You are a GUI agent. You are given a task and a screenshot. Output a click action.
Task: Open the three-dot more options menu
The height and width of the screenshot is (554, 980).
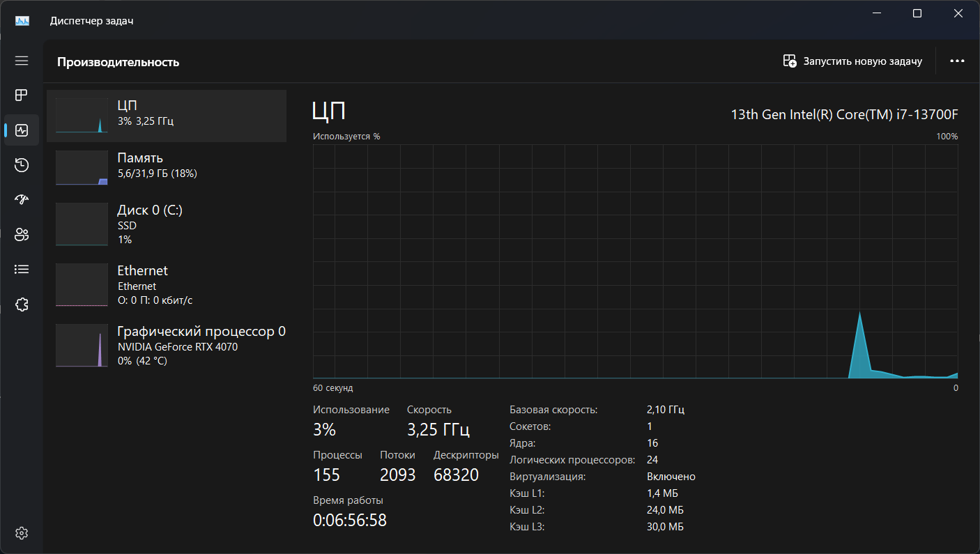click(957, 61)
